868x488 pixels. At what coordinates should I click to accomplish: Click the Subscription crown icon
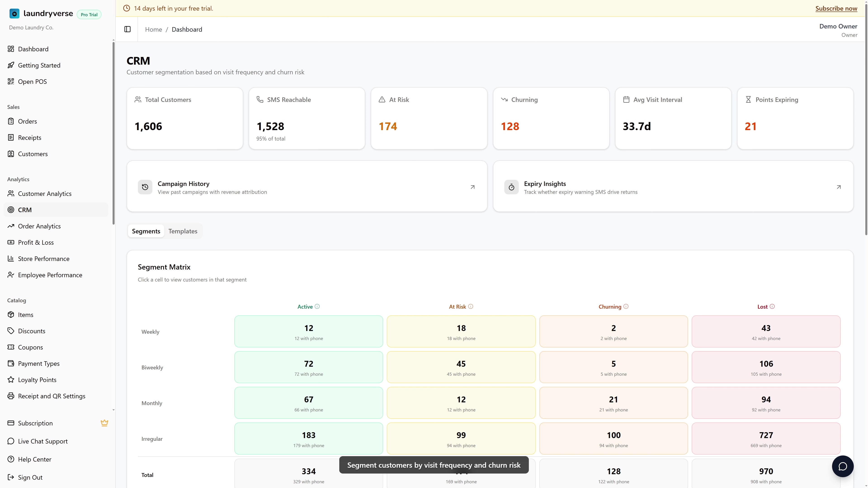[104, 423]
